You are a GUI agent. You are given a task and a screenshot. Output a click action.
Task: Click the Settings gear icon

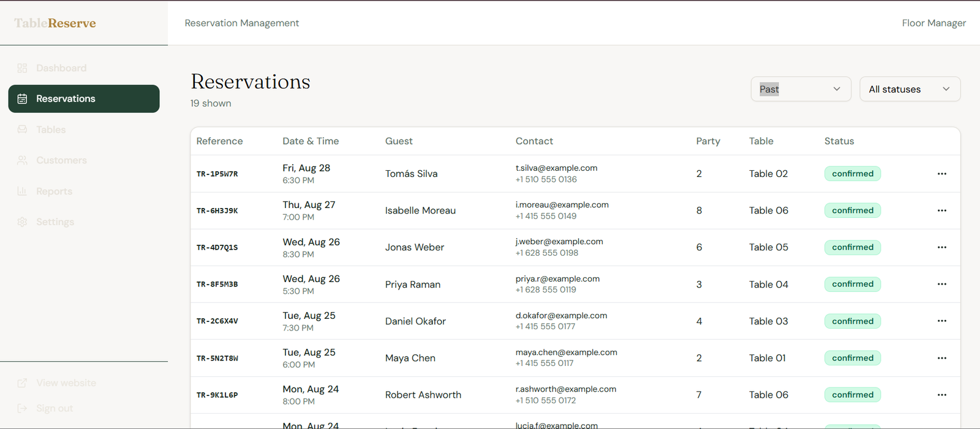tap(23, 222)
